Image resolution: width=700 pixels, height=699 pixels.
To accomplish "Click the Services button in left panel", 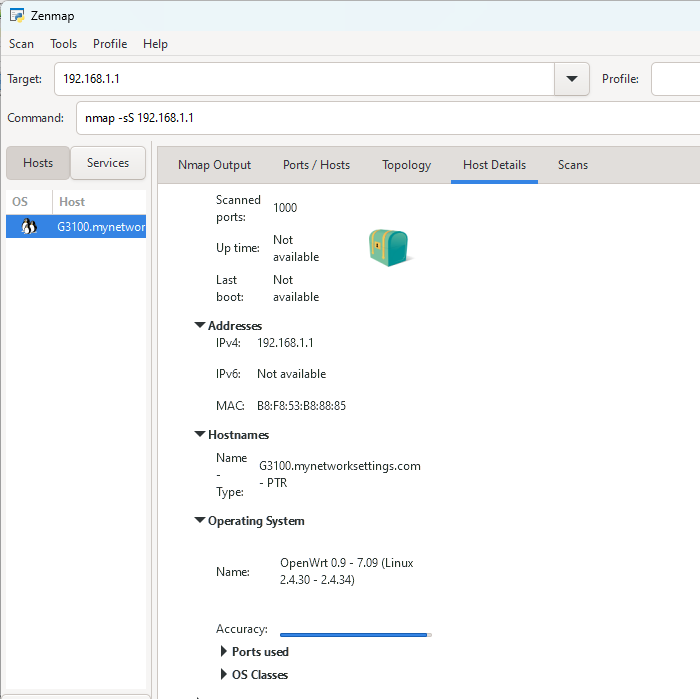I will 108,163.
